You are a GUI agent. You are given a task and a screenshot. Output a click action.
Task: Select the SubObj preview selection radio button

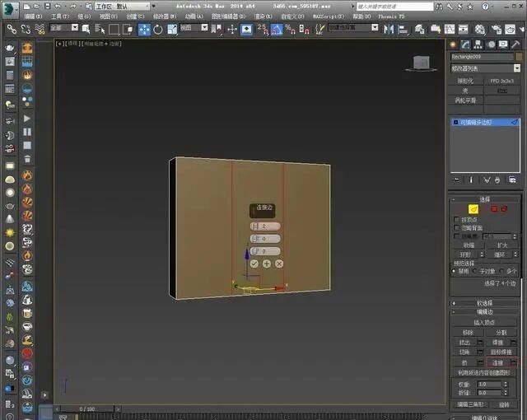click(475, 271)
